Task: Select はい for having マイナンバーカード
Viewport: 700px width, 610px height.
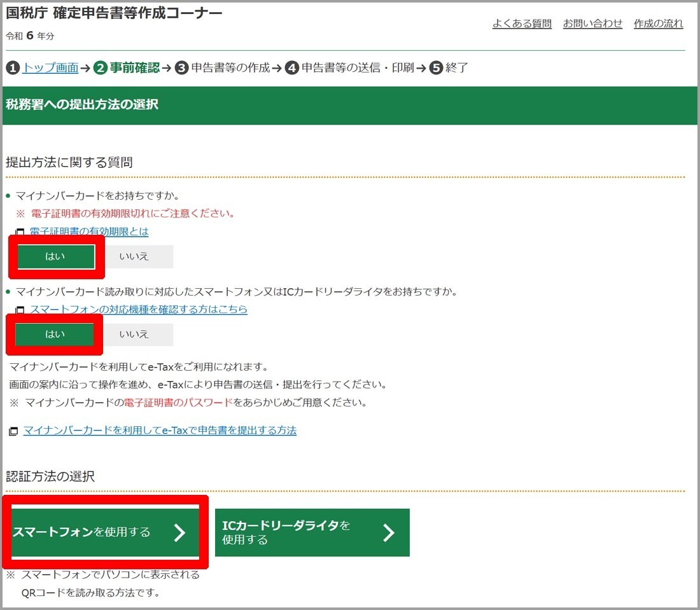Action: click(x=56, y=256)
